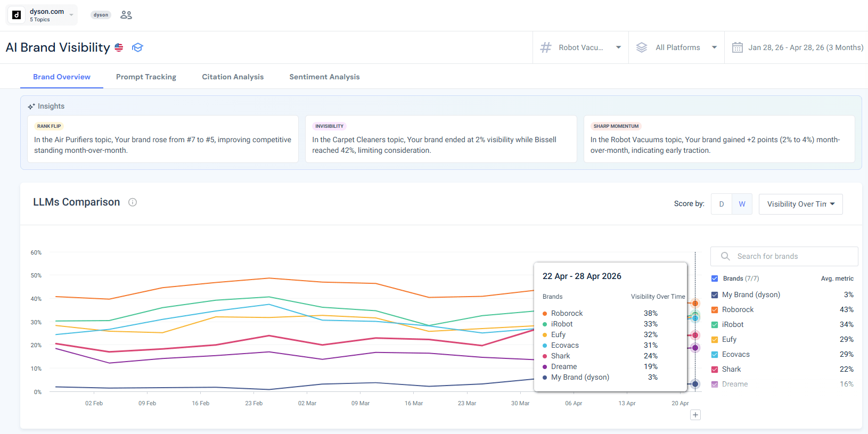Open the Visibility Over Time metric dropdown

[801, 204]
